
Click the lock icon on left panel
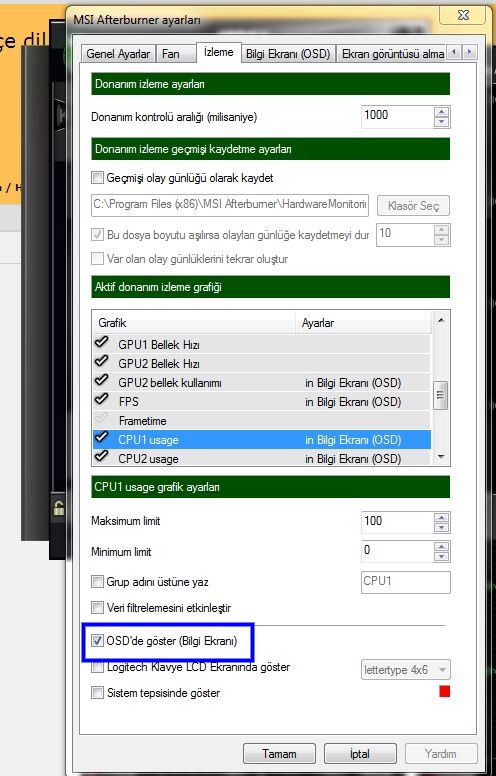pyautogui.click(x=58, y=508)
